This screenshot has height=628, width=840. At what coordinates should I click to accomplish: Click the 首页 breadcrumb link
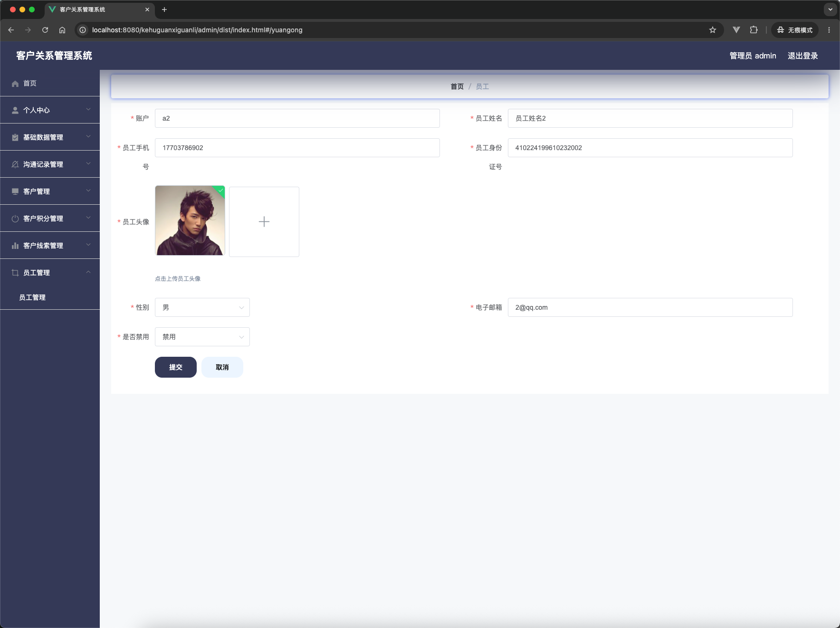(457, 86)
